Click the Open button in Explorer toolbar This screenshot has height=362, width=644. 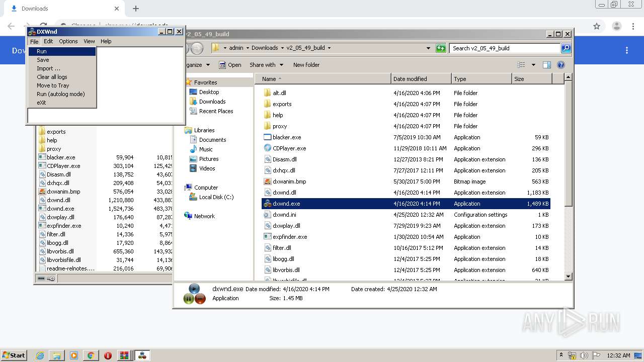point(230,65)
